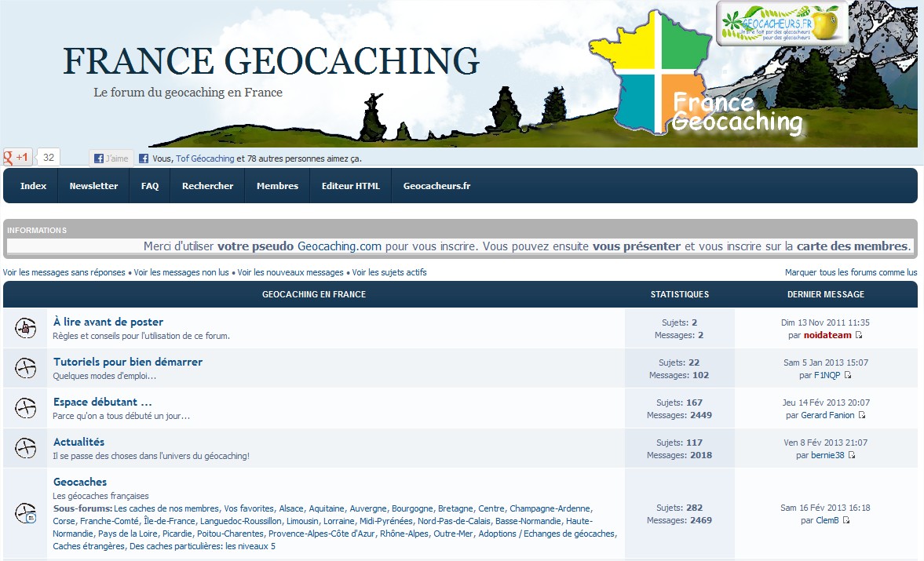View latest post icon next to F1NQP

pyautogui.click(x=847, y=375)
